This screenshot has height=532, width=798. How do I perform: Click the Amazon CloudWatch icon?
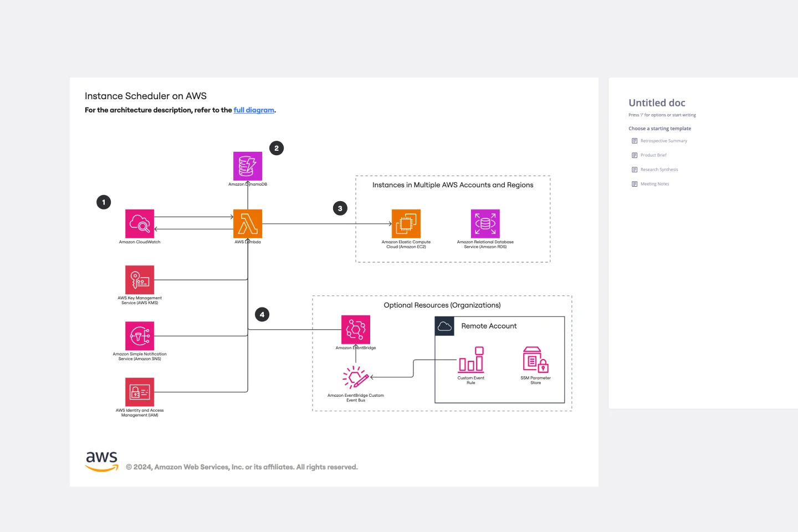click(140, 224)
